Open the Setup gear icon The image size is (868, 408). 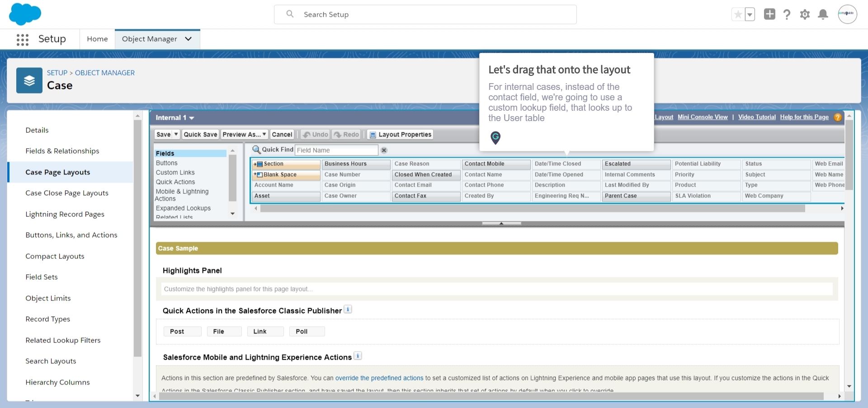pos(805,14)
